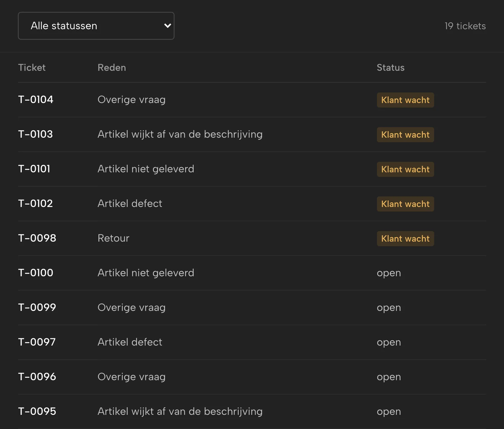Click the open status of T-0100

pos(389,273)
